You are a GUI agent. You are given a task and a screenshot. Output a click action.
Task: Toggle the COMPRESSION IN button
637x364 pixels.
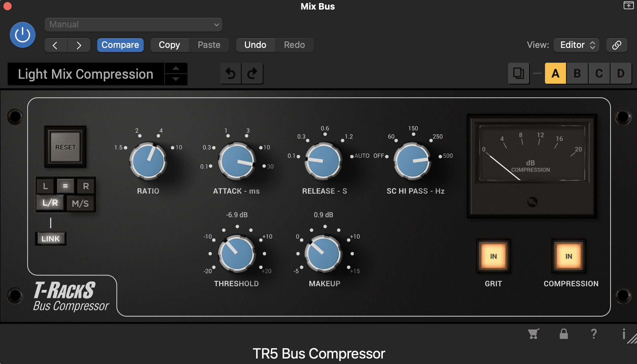[x=569, y=256]
